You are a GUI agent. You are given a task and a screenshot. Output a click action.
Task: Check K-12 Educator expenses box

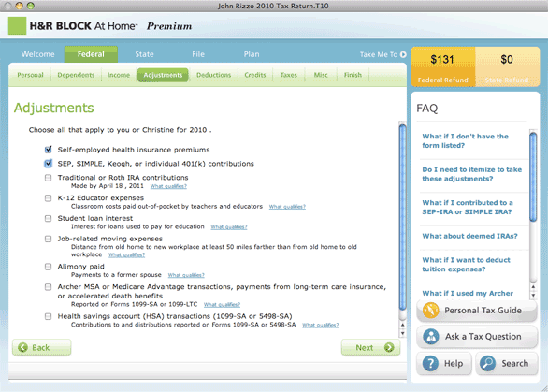point(49,198)
